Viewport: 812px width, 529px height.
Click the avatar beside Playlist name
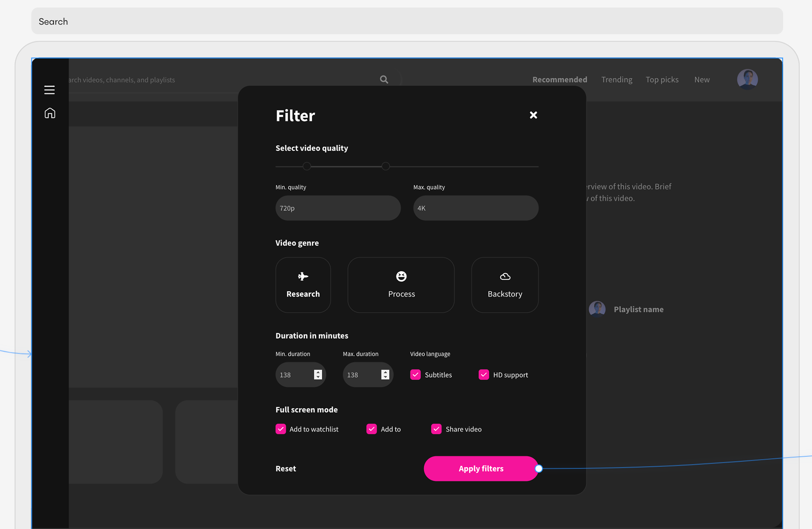(x=597, y=309)
